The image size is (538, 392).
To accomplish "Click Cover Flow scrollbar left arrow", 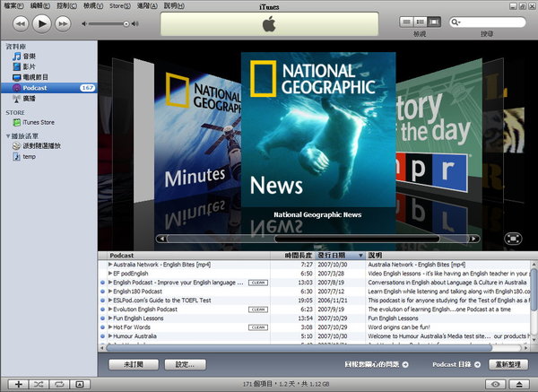I will click(x=162, y=239).
